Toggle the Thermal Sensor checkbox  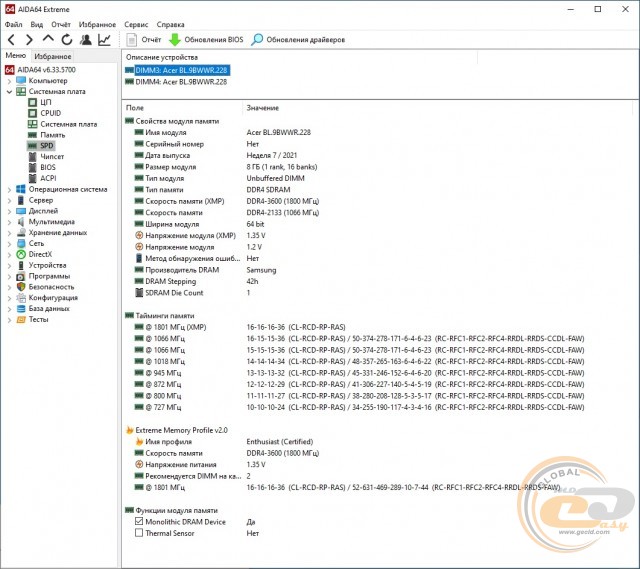(139, 533)
